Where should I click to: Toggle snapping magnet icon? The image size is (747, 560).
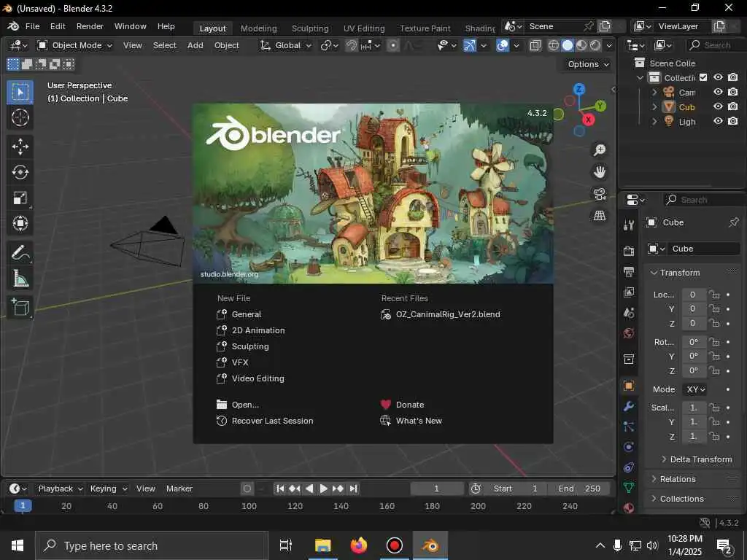point(351,46)
